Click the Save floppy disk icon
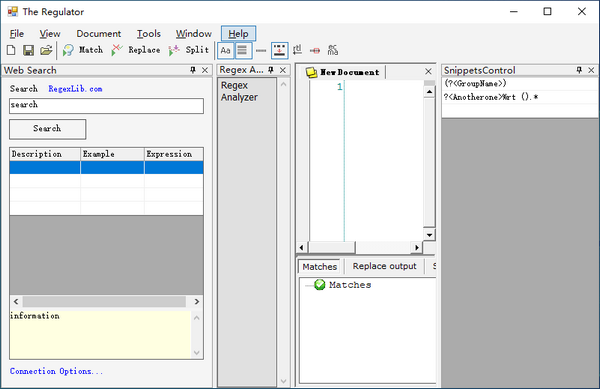 28,50
